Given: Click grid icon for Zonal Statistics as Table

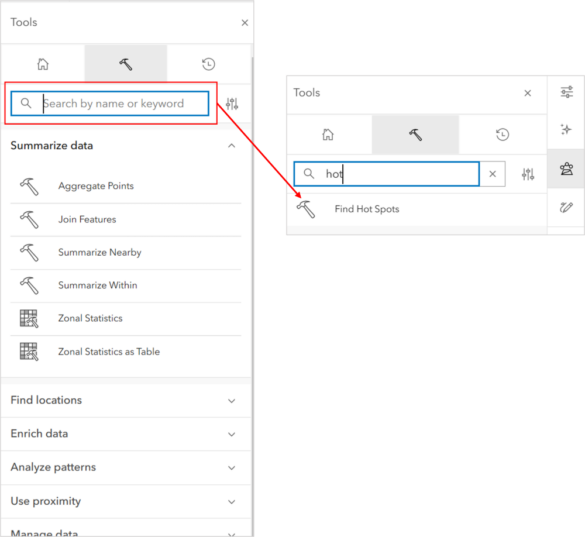Looking at the screenshot, I should [29, 352].
